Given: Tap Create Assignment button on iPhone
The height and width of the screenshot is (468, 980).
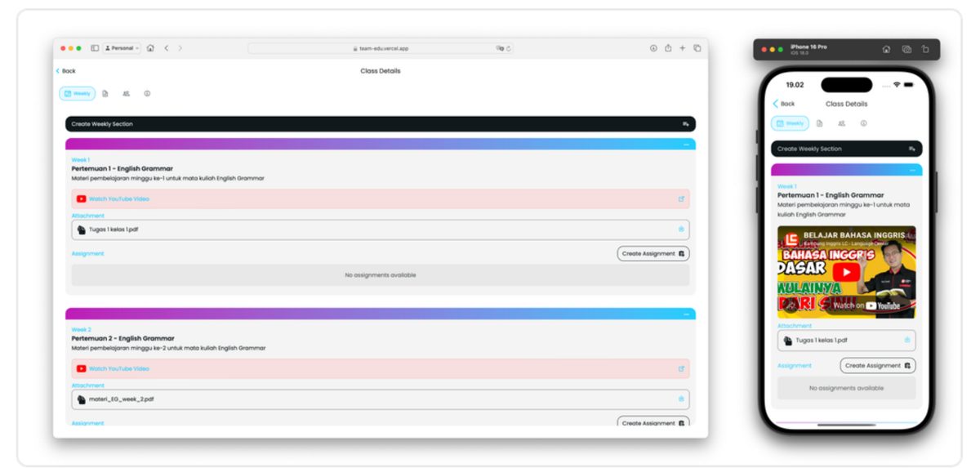Looking at the screenshot, I should tap(878, 366).
